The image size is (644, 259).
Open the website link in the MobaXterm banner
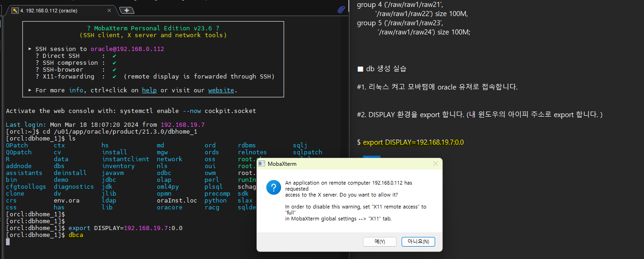point(221,90)
